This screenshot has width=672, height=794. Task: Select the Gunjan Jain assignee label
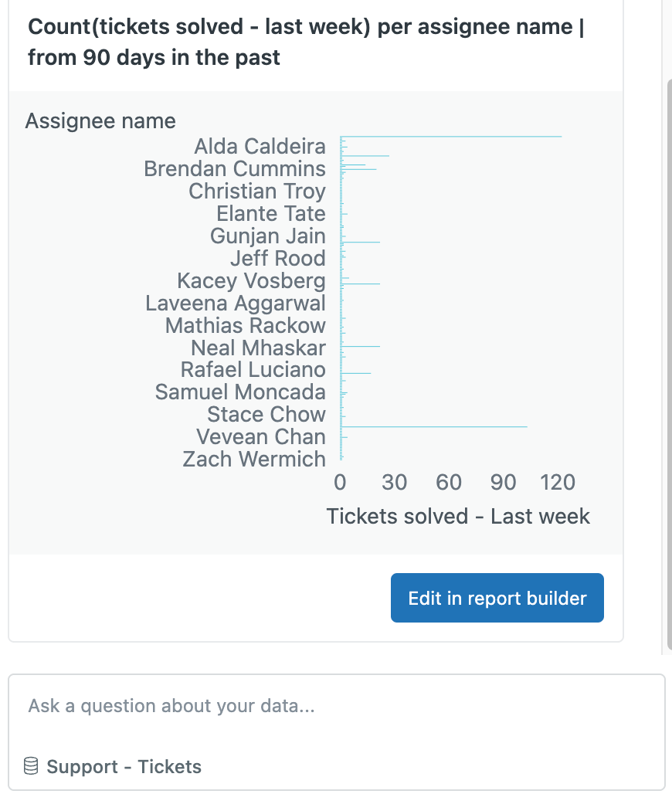click(268, 236)
